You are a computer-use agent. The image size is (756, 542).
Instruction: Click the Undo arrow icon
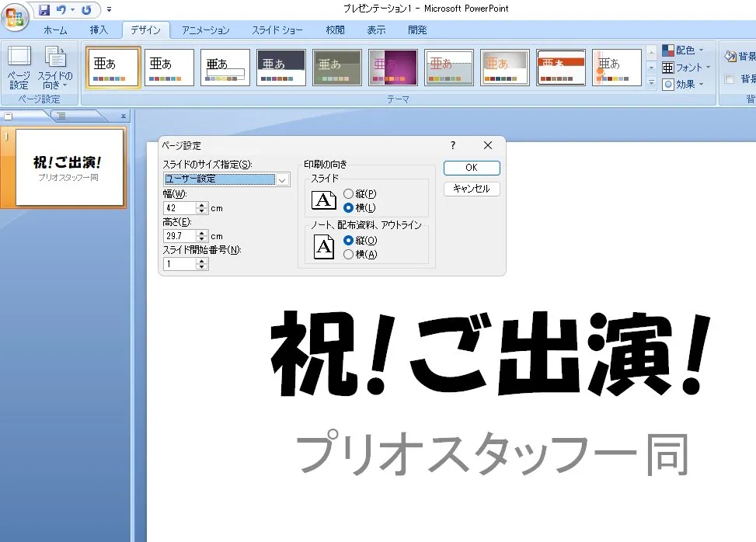coord(61,10)
